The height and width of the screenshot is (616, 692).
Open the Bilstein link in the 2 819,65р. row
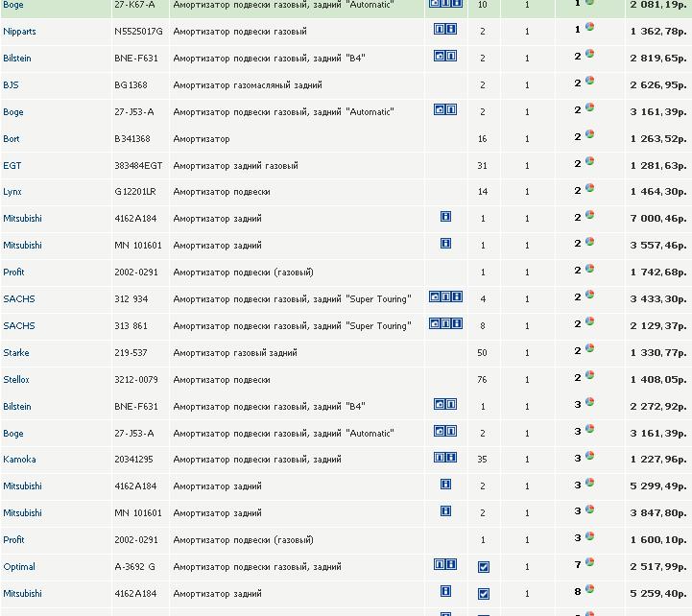tap(17, 59)
